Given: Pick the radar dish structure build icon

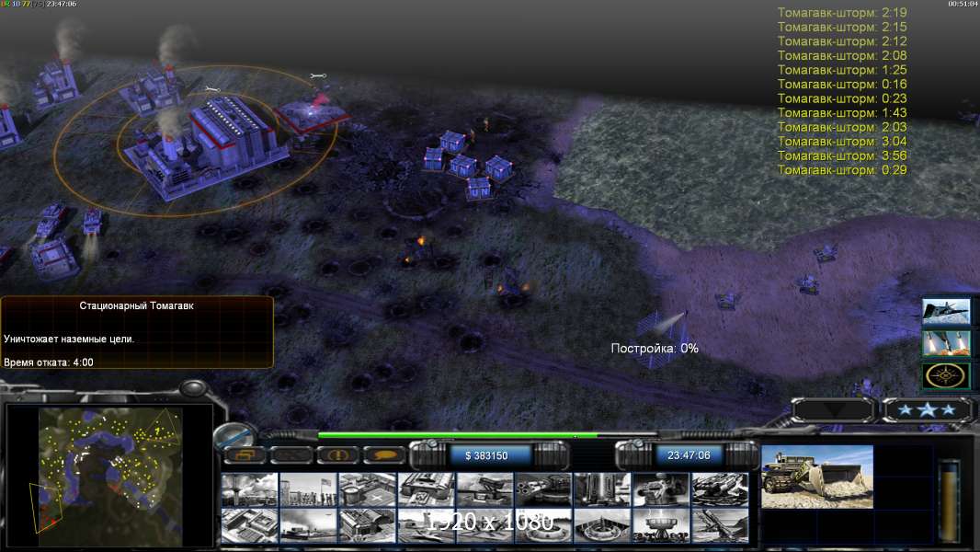Looking at the screenshot, I should tap(661, 525).
